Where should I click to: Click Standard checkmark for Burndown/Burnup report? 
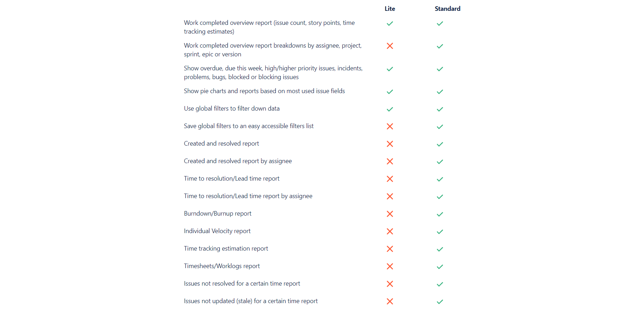[x=440, y=214]
